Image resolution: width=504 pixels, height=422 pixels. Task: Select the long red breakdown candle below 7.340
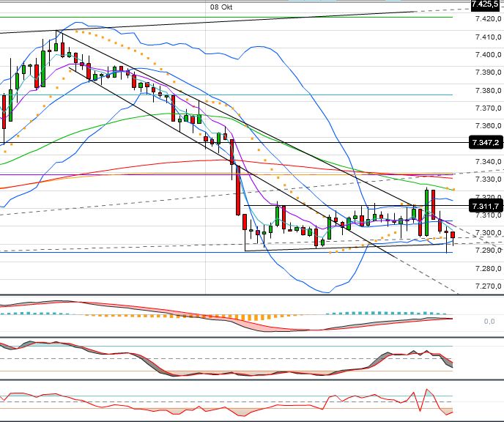point(238,190)
